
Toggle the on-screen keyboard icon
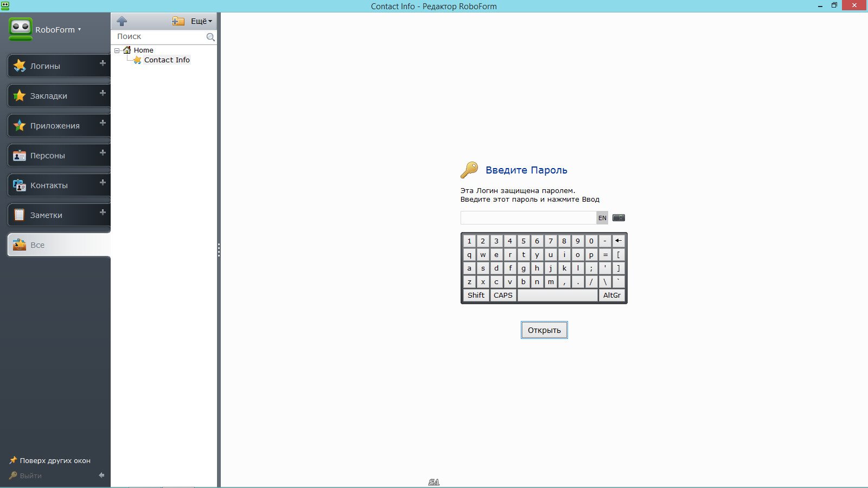[x=618, y=217]
